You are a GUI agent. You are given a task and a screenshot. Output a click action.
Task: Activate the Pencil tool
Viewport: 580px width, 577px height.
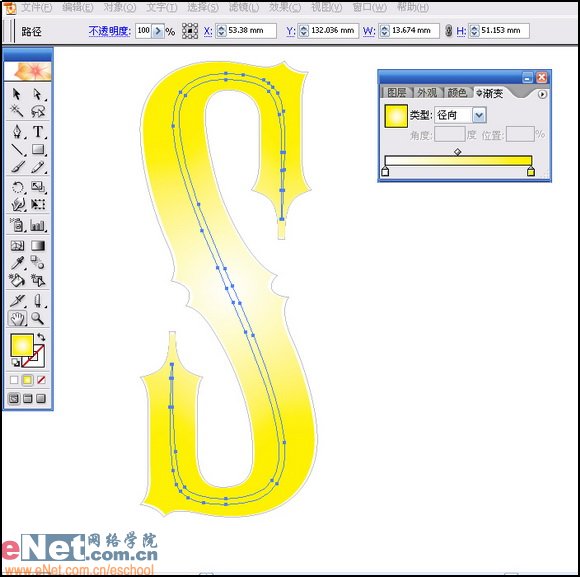(x=37, y=167)
